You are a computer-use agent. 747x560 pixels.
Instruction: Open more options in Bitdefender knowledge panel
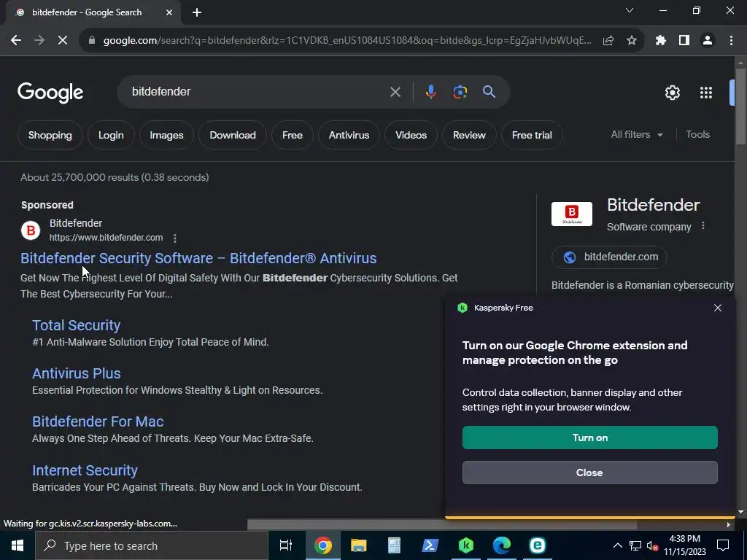[703, 226]
